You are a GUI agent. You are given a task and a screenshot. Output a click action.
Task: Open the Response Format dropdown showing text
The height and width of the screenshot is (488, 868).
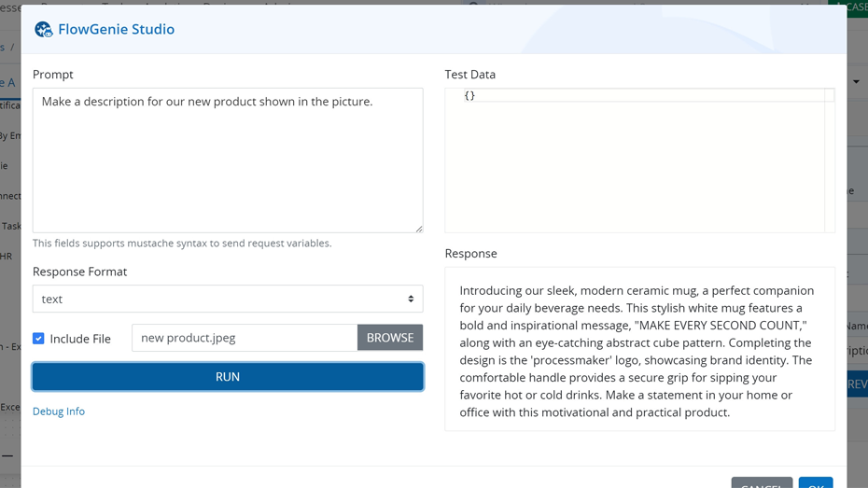228,299
